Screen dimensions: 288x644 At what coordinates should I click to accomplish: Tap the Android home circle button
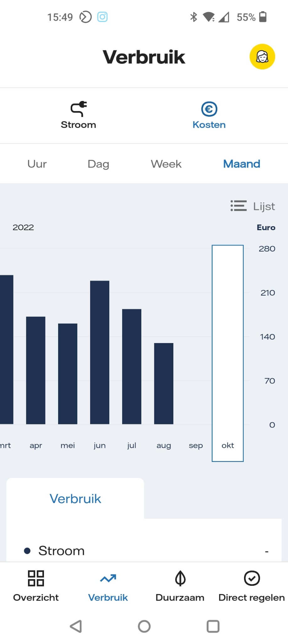coord(144,626)
